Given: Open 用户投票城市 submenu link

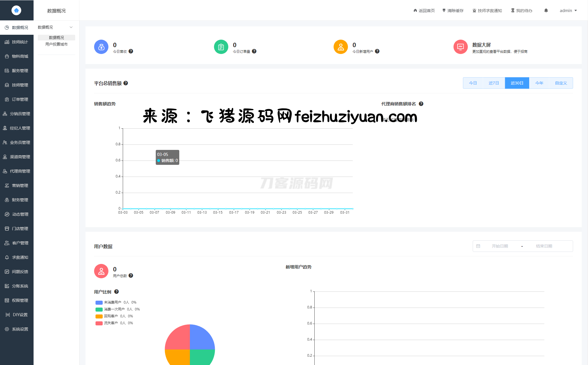Looking at the screenshot, I should coord(57,44).
